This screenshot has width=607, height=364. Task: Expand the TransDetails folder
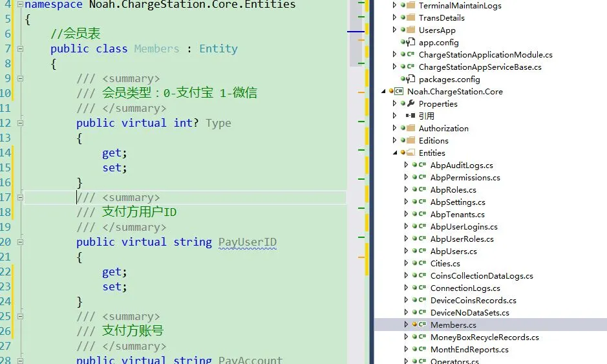(x=394, y=18)
